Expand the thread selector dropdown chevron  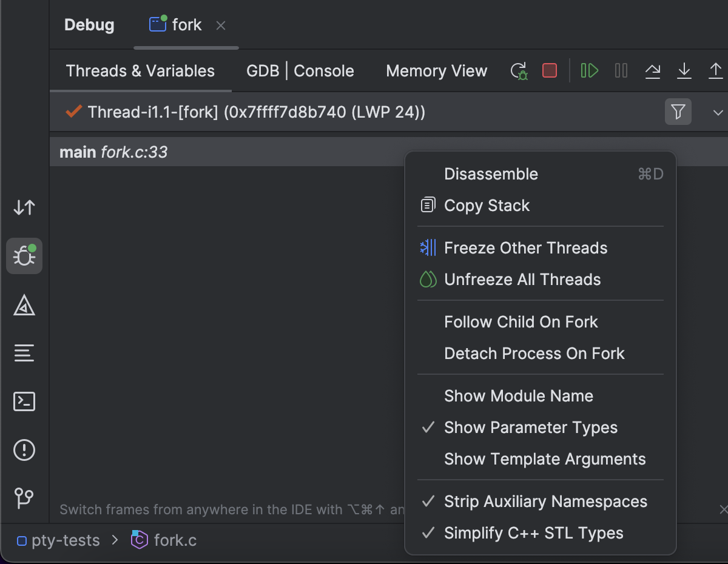718,112
